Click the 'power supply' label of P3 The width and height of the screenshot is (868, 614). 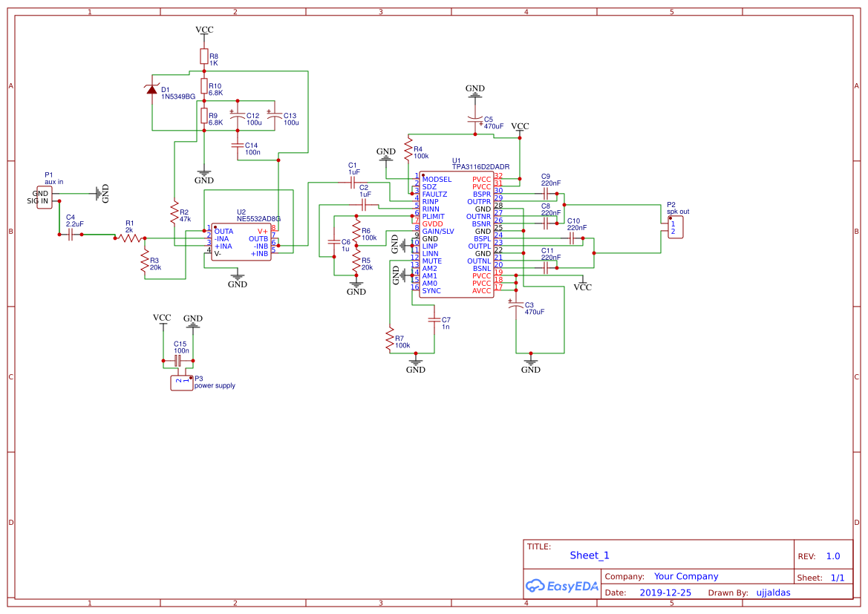coord(215,386)
